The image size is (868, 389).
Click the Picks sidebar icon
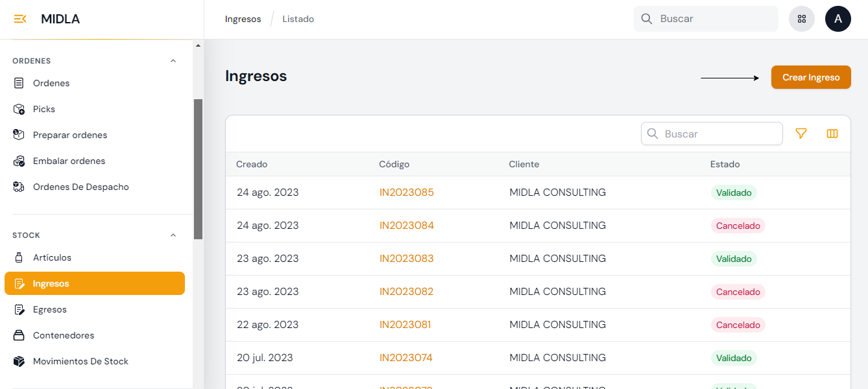[x=19, y=109]
